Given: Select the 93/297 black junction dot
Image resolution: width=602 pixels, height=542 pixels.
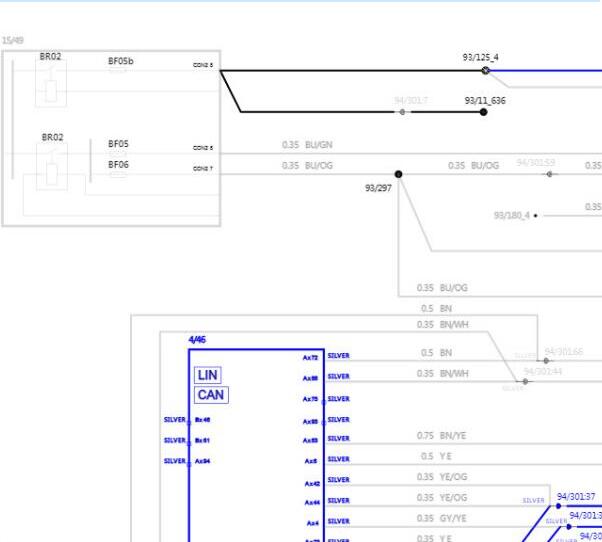Looking at the screenshot, I should [398, 174].
